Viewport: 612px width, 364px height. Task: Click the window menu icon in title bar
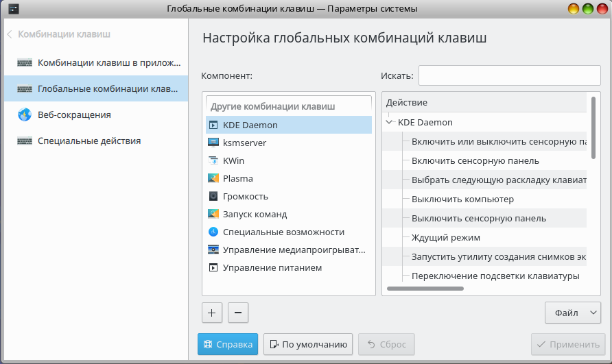coord(13,9)
